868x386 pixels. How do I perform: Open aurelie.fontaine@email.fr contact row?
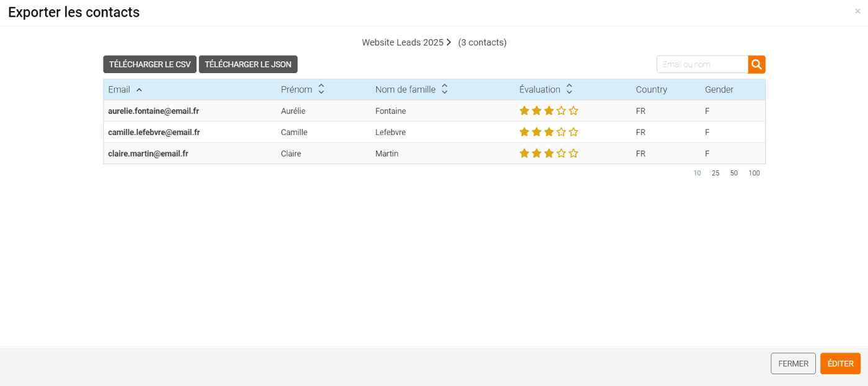pos(153,111)
